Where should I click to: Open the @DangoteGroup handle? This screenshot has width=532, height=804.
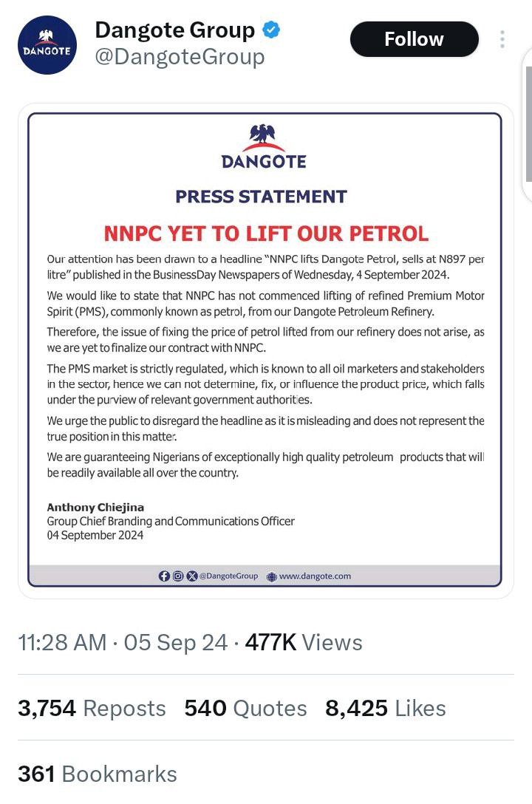click(x=180, y=56)
